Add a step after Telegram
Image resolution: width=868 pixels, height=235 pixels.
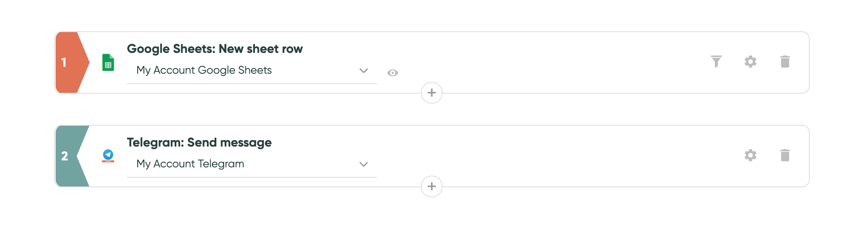pyautogui.click(x=432, y=186)
